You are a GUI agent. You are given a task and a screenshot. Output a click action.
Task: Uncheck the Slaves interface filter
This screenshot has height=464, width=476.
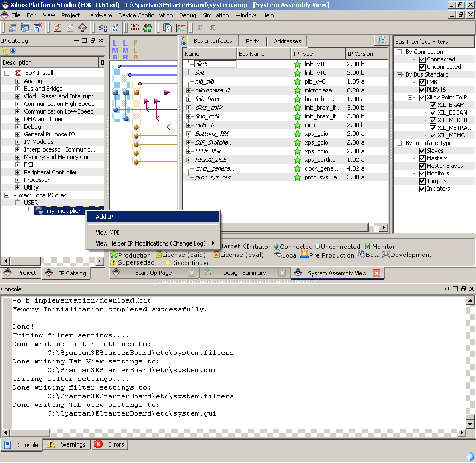[x=422, y=151]
